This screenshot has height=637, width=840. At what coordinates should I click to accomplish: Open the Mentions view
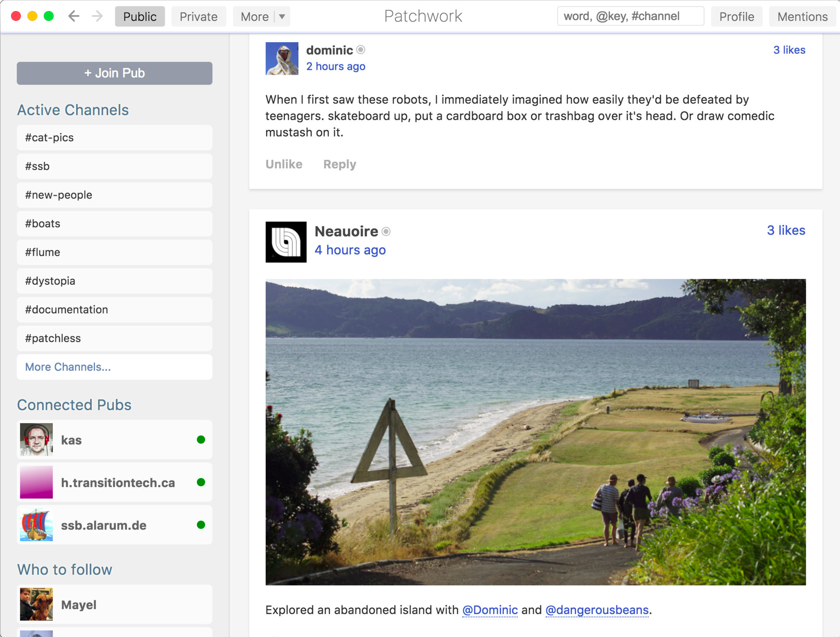(802, 17)
